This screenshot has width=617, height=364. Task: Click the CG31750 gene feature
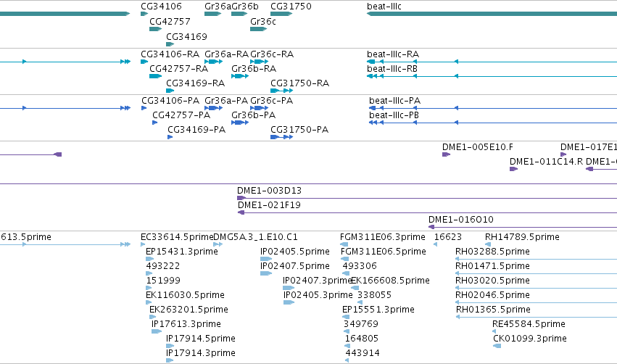tap(281, 14)
